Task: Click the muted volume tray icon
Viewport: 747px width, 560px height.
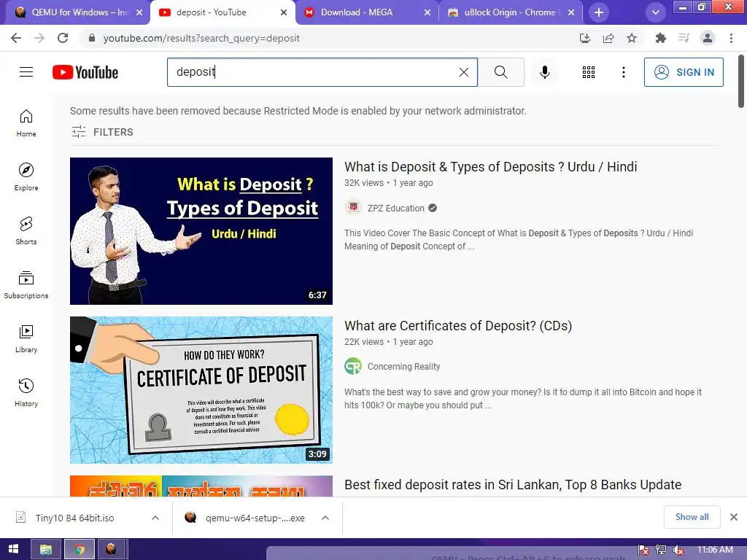Action: tap(678, 550)
